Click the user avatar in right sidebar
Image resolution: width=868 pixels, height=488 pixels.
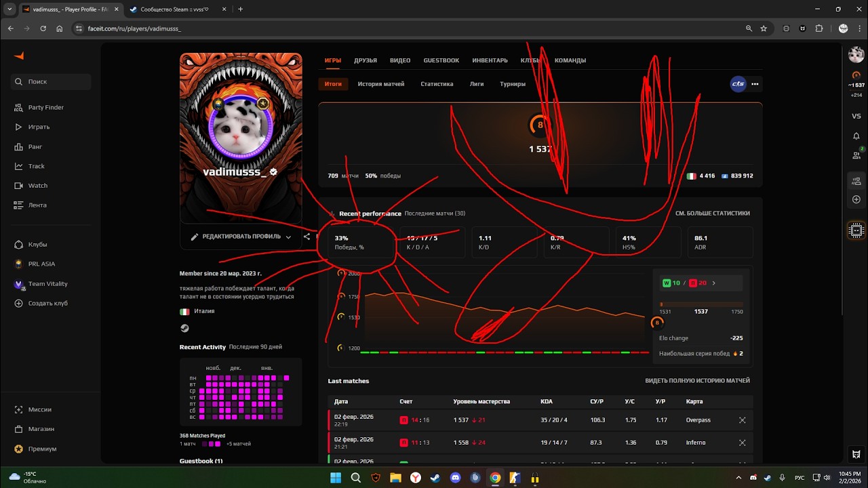(856, 55)
